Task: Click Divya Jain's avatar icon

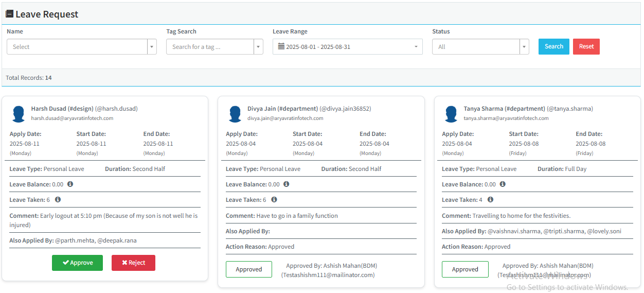Action: [x=235, y=114]
